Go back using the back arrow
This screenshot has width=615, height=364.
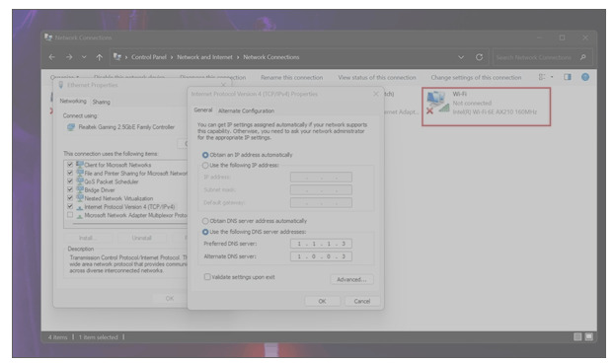coord(51,57)
